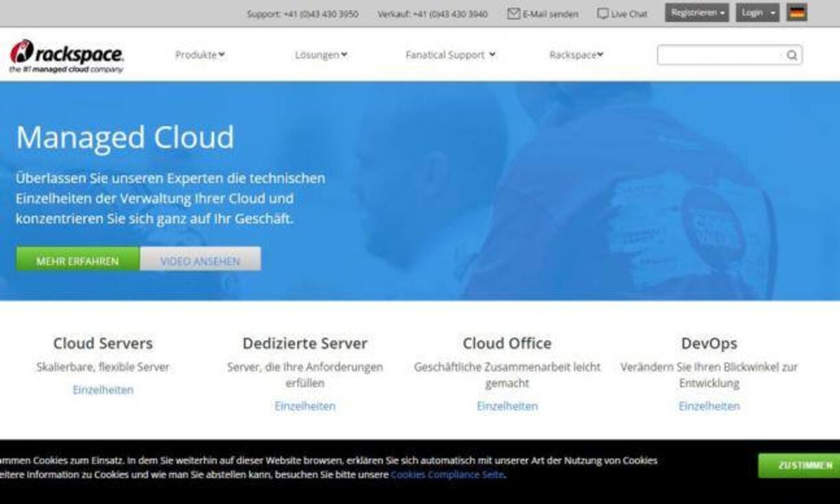Screen dimensions: 840x504
Task: Click Einzelheiten under Cloud Servers
Action: point(103,389)
